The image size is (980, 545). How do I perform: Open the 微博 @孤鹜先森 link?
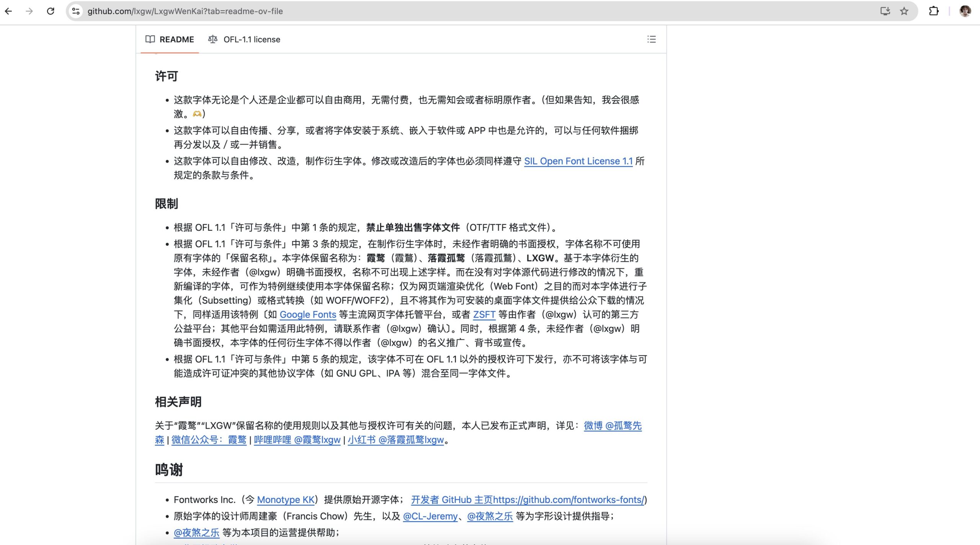612,426
